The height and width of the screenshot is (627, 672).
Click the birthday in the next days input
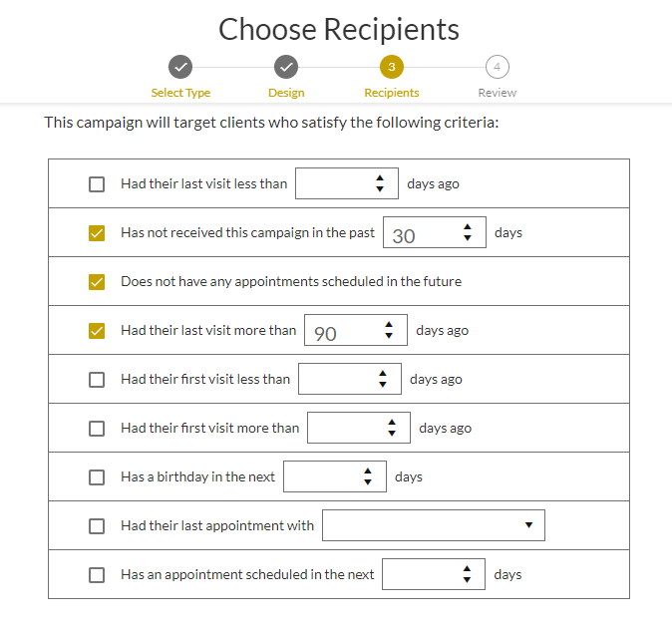(x=335, y=476)
